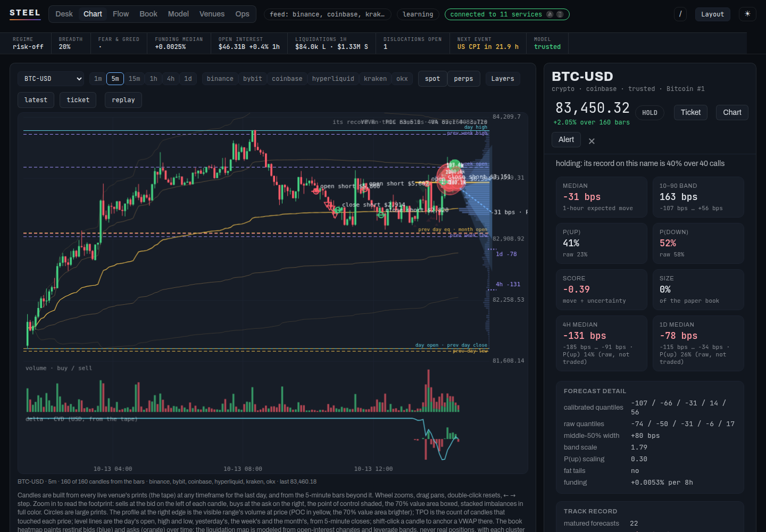Toggle the okx venue filter
This screenshot has width=766, height=532.
coord(402,79)
